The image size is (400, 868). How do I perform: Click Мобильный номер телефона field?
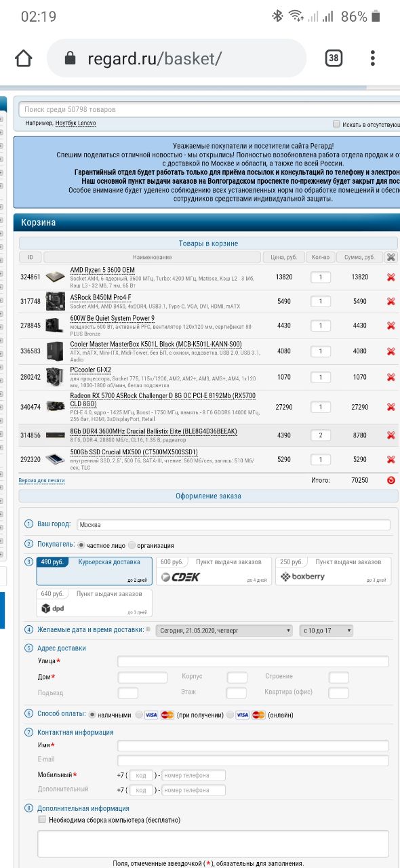[194, 775]
